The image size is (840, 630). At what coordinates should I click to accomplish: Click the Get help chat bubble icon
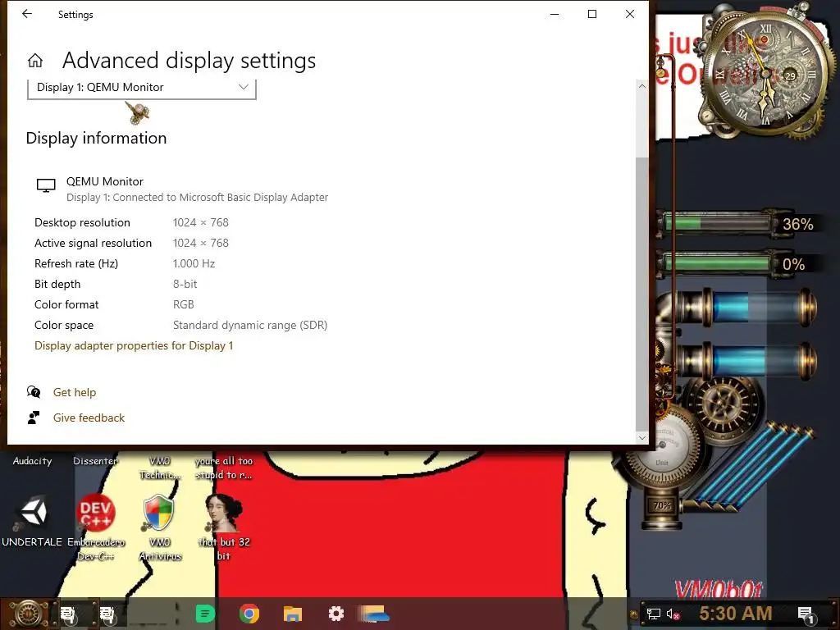34,392
